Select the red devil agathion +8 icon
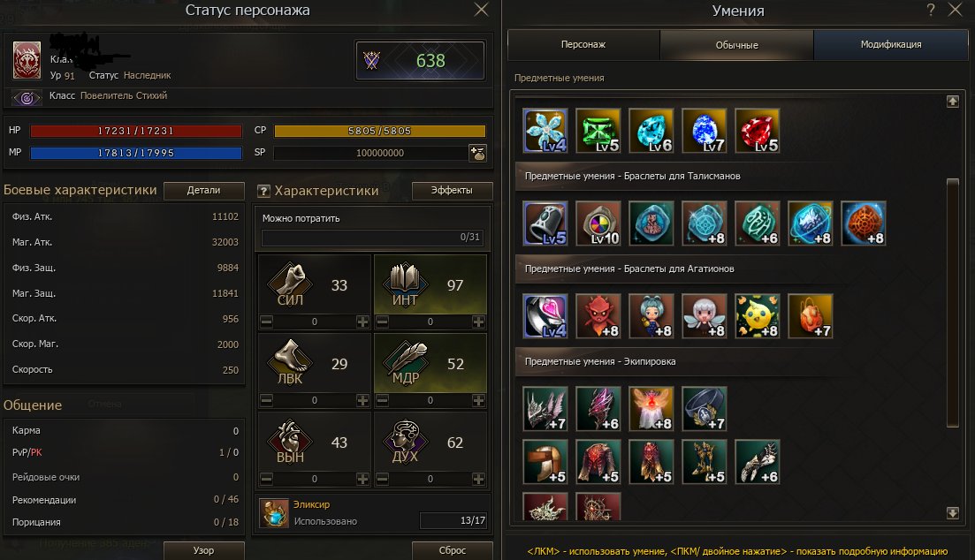The image size is (975, 560). [598, 315]
